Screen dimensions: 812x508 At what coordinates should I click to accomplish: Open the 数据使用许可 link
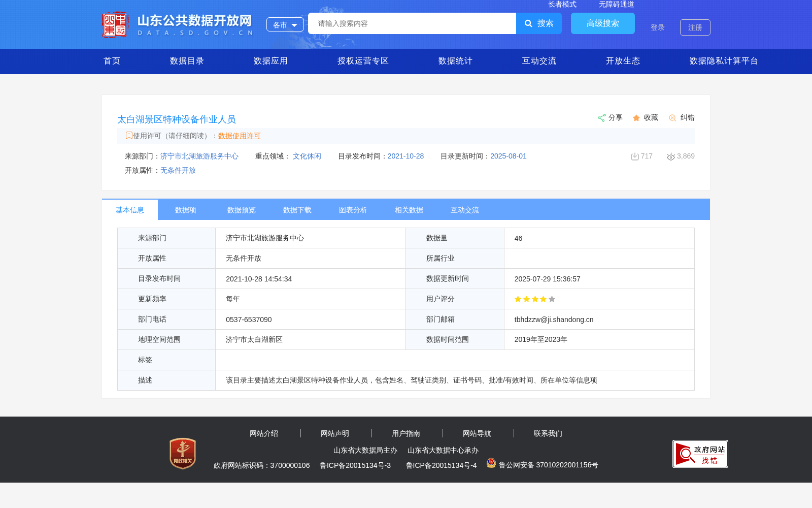coord(240,136)
